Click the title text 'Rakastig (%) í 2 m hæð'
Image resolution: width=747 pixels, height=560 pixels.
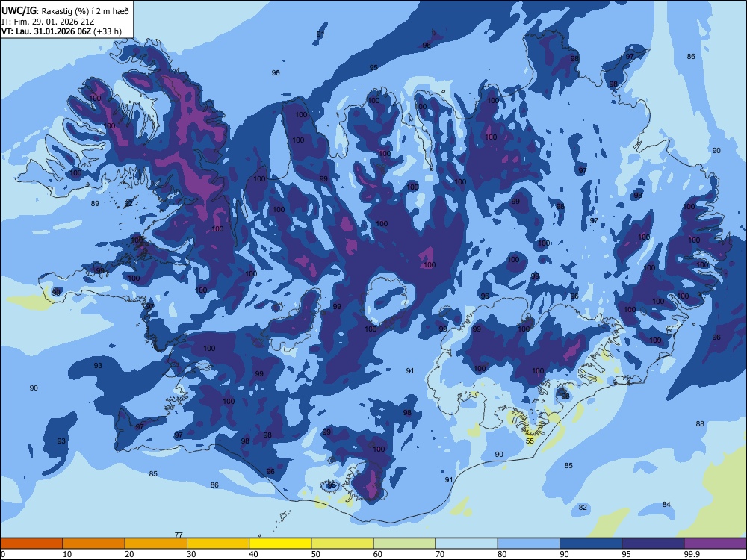(x=85, y=11)
